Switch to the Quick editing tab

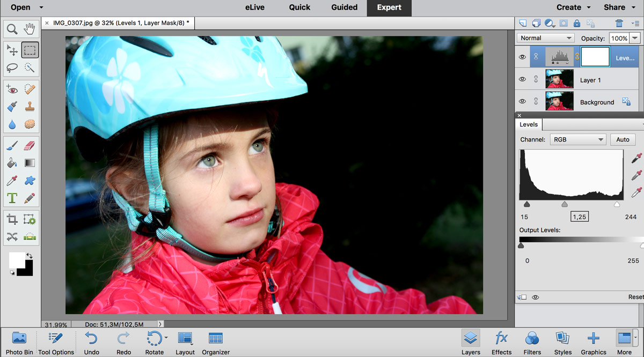pyautogui.click(x=299, y=8)
